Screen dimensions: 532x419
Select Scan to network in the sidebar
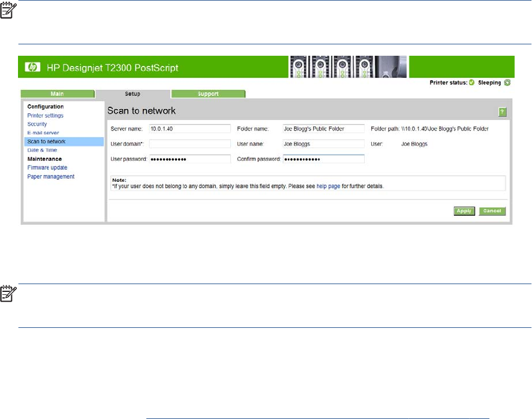[x=64, y=141]
